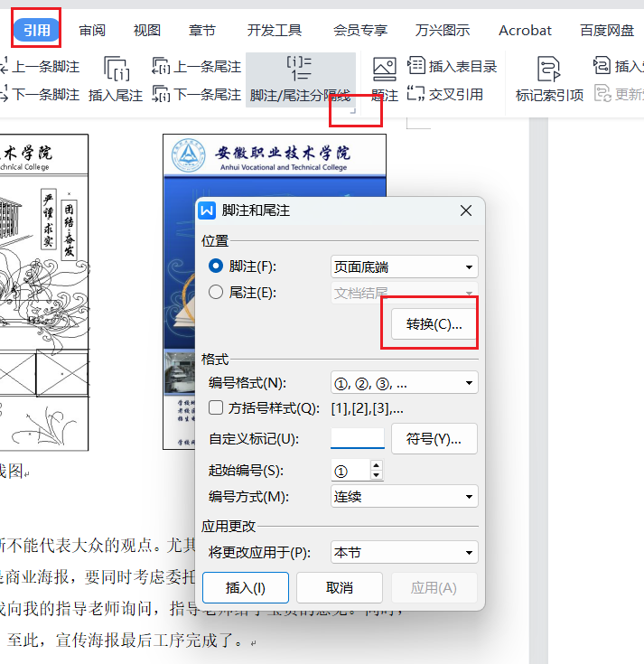The image size is (644, 664).
Task: Click the Mark Index Entry icon
Action: [548, 70]
